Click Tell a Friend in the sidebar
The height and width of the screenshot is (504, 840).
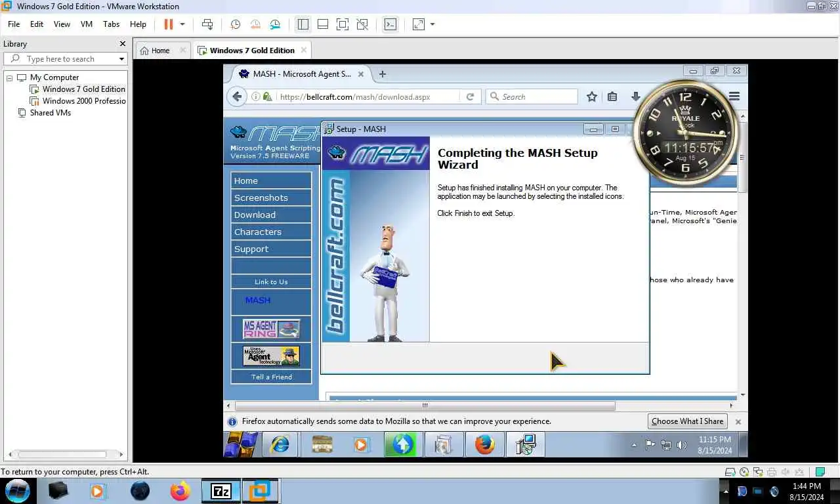271,377
